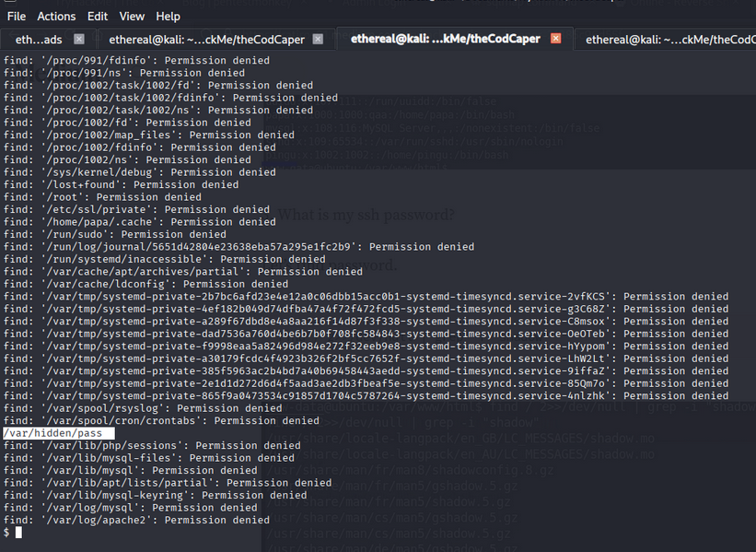756x552 pixels.
Task: Open the Actions menu
Action: tap(56, 17)
